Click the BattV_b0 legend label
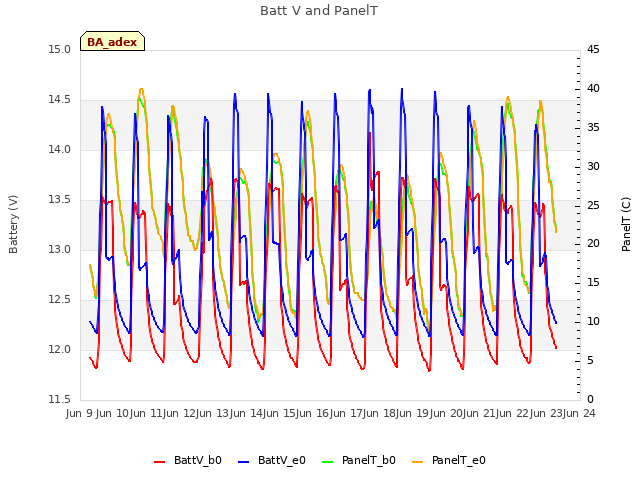Screen dimensions: 640x480 tap(198, 460)
